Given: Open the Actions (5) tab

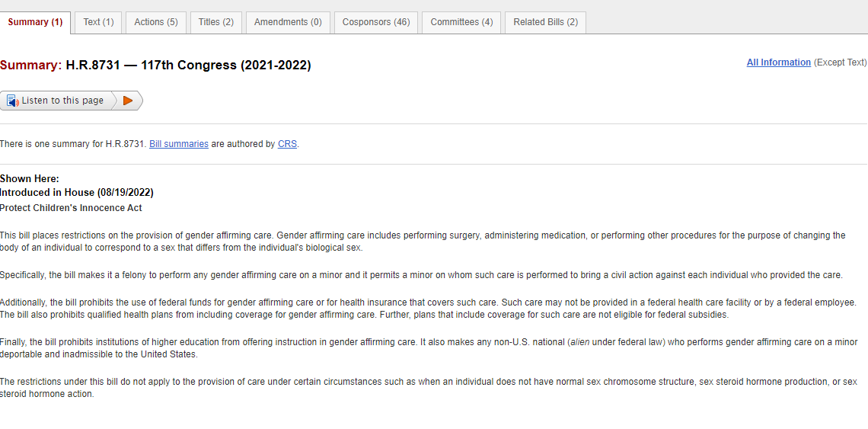Looking at the screenshot, I should (156, 22).
